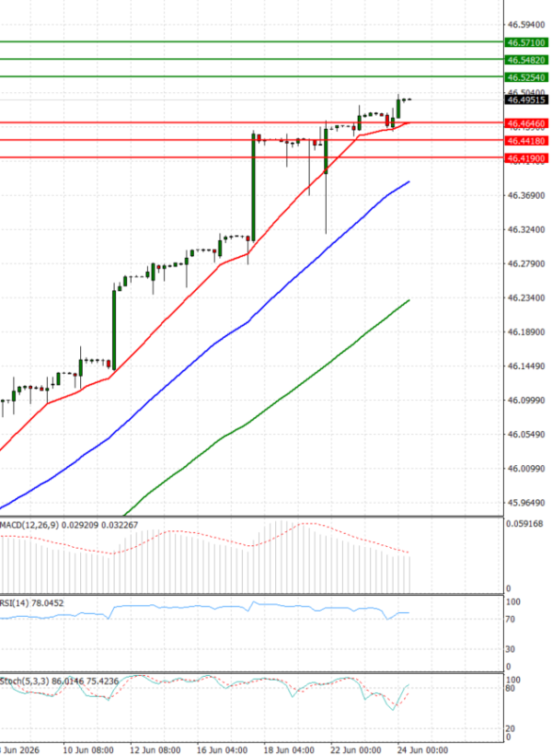Click the 46.59400 price scale value

pyautogui.click(x=526, y=25)
